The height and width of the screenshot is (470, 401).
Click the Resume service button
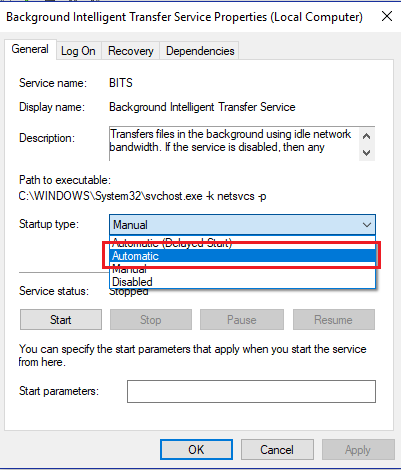[333, 320]
